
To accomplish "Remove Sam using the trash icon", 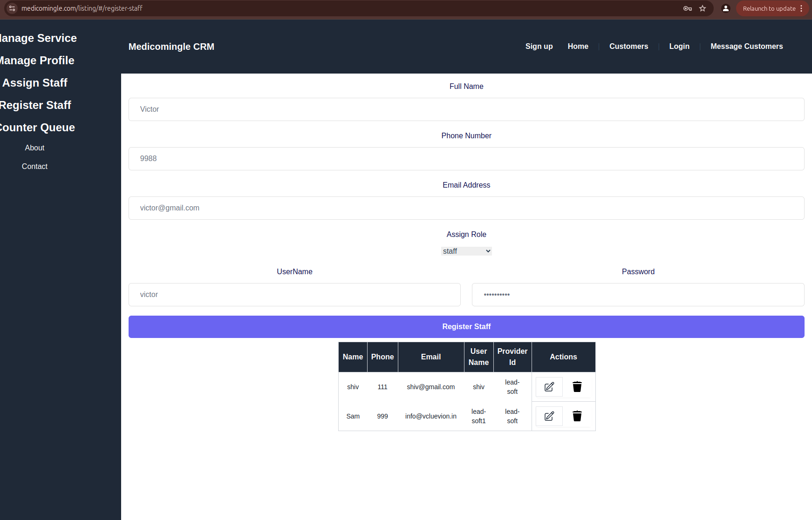I will pyautogui.click(x=577, y=416).
